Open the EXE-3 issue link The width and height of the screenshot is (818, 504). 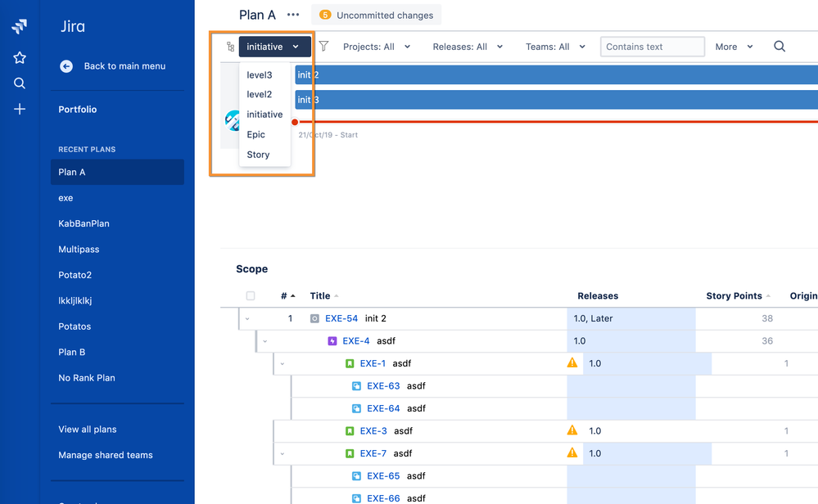click(x=373, y=431)
